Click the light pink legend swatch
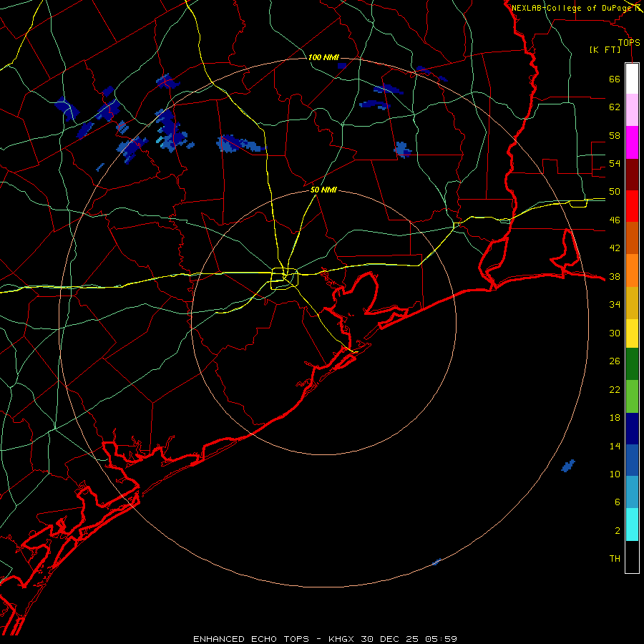This screenshot has height=644, width=644. pyautogui.click(x=632, y=109)
